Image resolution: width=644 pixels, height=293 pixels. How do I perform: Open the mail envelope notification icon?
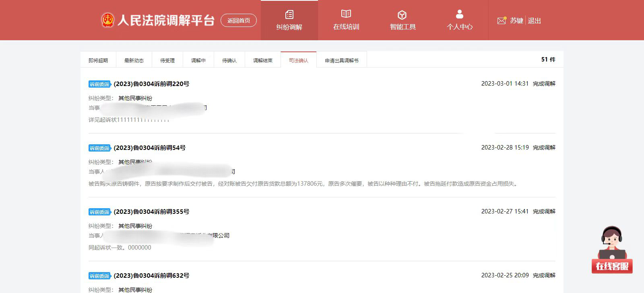coord(502,20)
